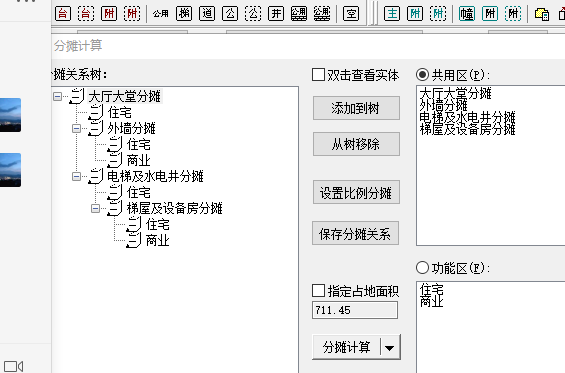The width and height of the screenshot is (565, 373).
Task: Open the 分摊计算 button dropdown arrow
Action: click(390, 347)
